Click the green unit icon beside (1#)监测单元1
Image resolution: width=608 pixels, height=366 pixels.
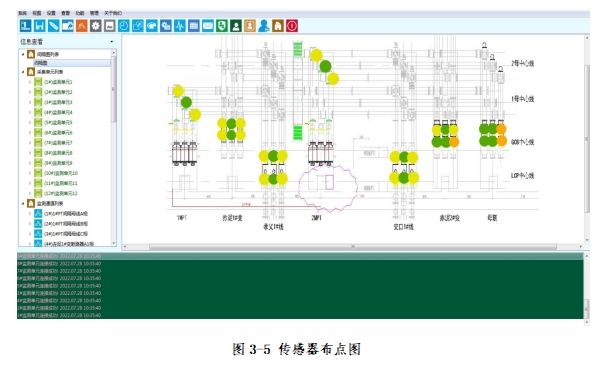(38, 82)
